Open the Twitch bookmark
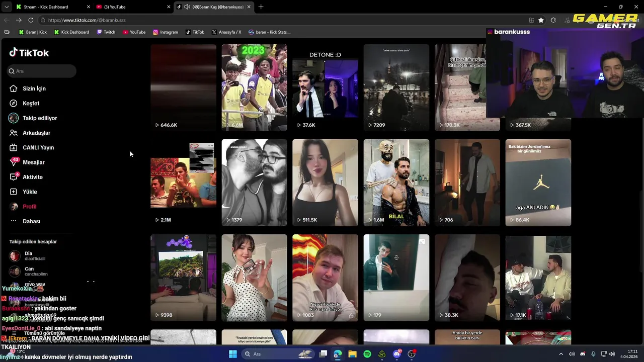Viewport: 644px width, 362px height. (106, 32)
